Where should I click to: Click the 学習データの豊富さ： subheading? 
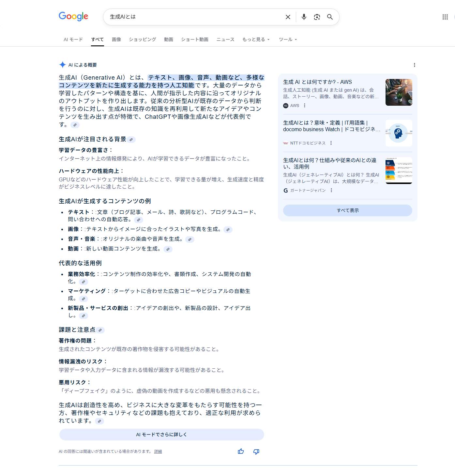point(86,150)
